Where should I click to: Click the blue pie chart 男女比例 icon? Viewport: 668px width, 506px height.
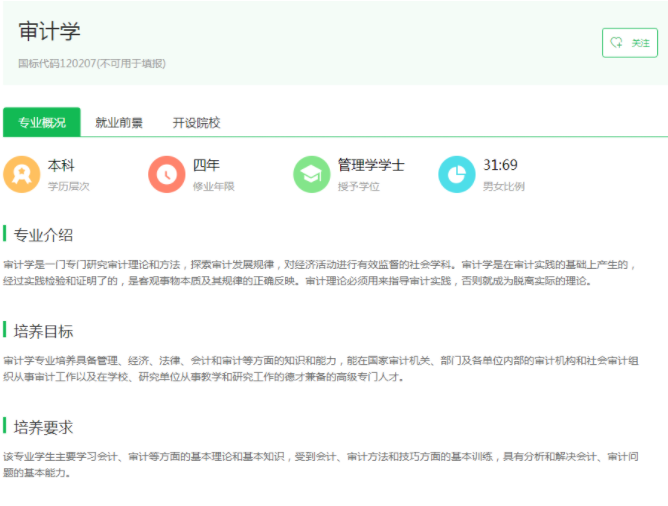pos(456,174)
